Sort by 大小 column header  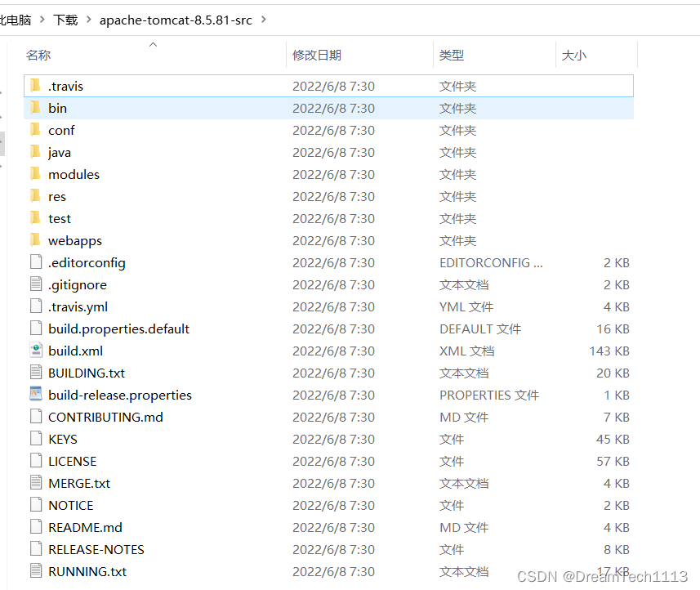pos(574,56)
